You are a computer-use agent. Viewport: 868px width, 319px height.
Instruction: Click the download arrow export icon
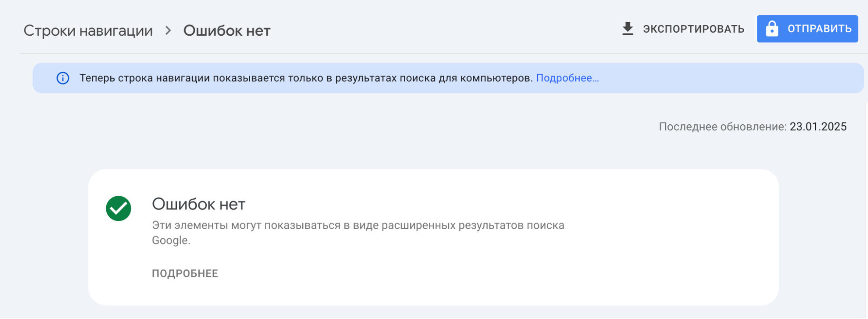(x=627, y=29)
